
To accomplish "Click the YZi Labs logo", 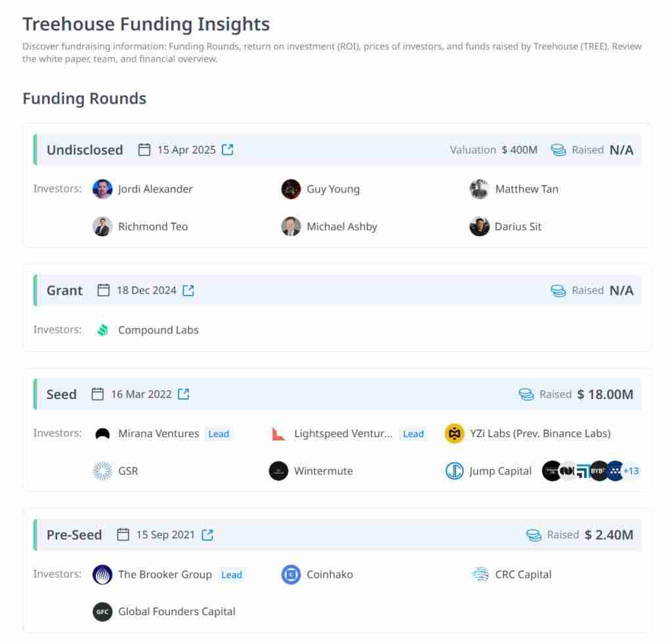I will coord(454,433).
